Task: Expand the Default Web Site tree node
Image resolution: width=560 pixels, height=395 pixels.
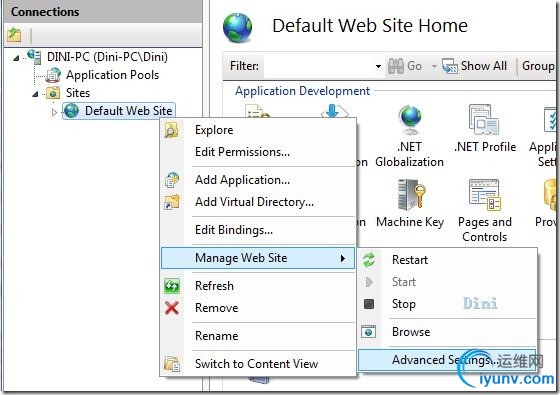Action: point(54,112)
